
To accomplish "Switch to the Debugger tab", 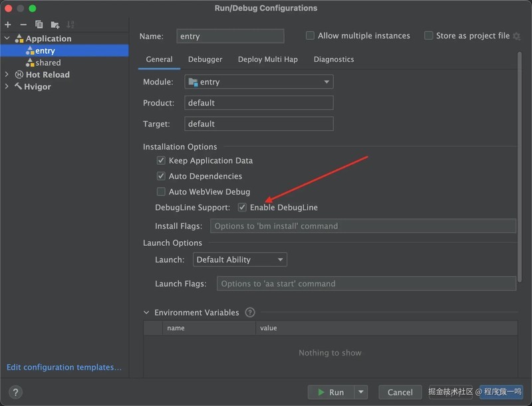I will pos(205,59).
